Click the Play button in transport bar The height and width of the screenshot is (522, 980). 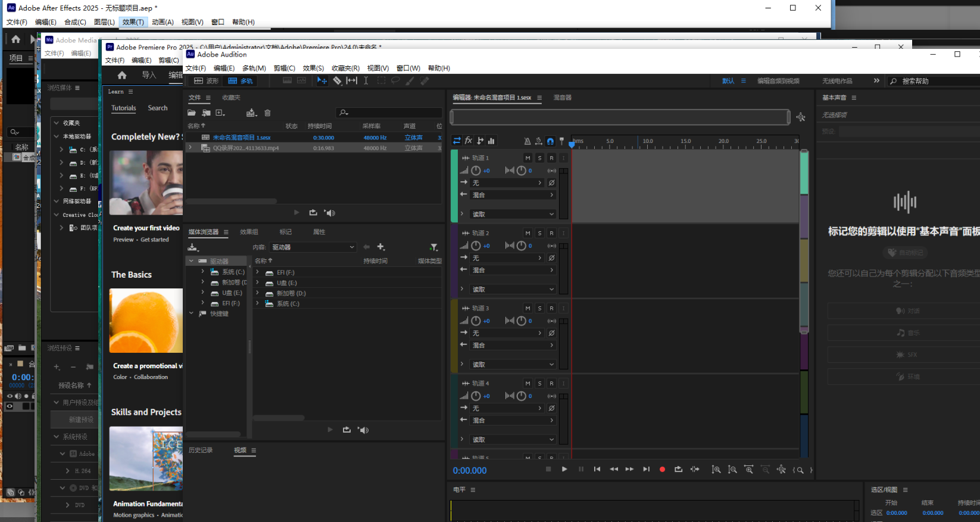pos(564,469)
